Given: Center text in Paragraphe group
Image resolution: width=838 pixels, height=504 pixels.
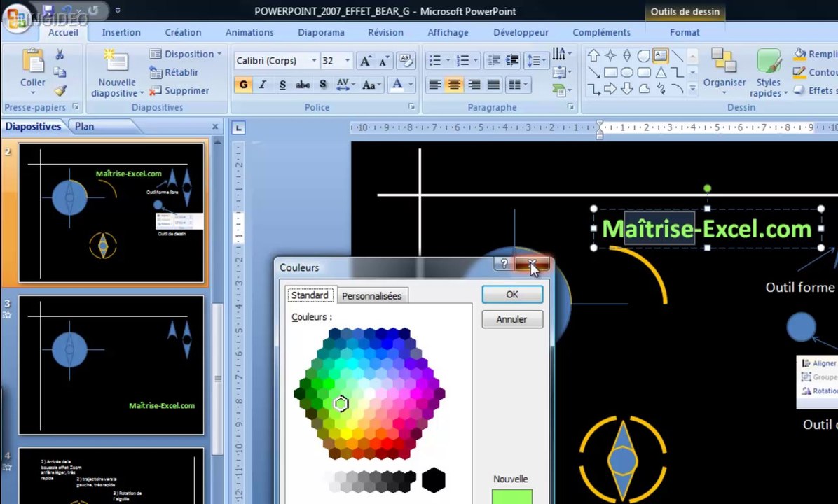Looking at the screenshot, I should coord(454,85).
